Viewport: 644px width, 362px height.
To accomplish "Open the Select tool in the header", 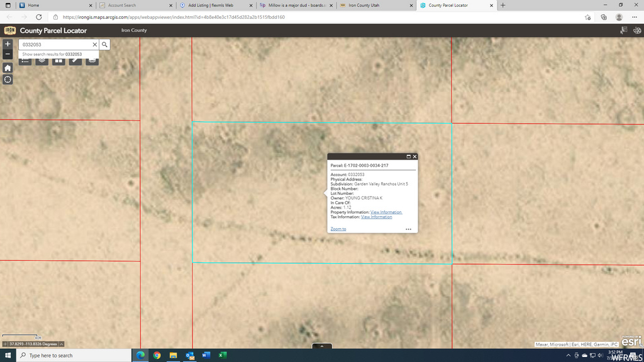I will pos(623,30).
